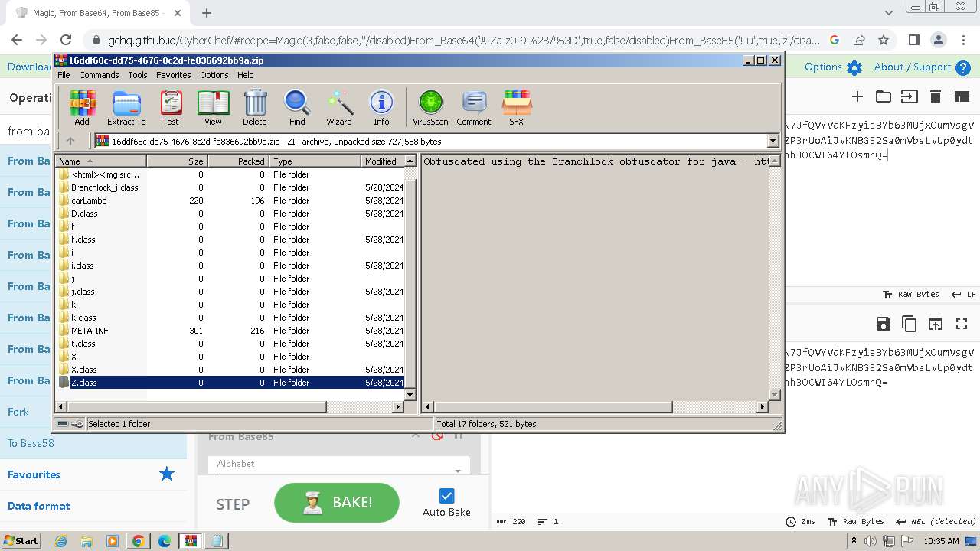Screen dimensions: 980x551
Task: Sort file list by Packed column
Action: (x=238, y=161)
